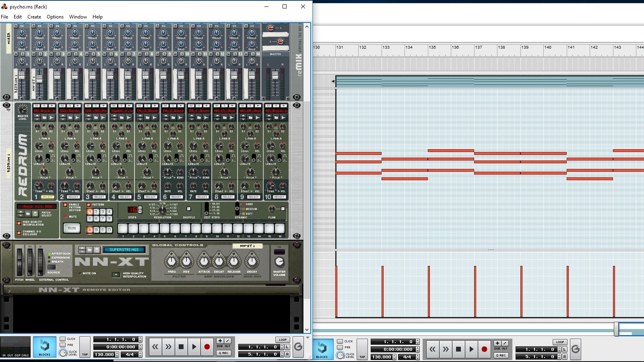Click the Tap tempo button in rack
The width and height of the screenshot is (644, 362).
pos(85,346)
